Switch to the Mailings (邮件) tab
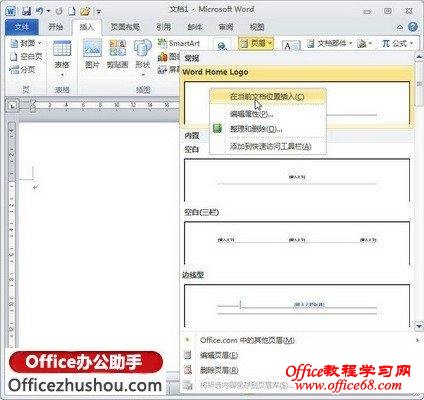 click(195, 27)
